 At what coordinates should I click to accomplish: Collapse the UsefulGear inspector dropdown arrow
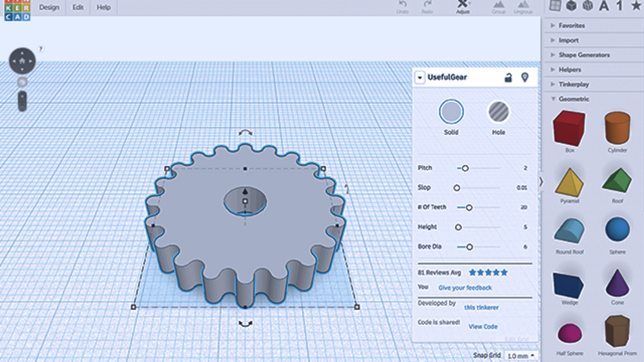(x=420, y=78)
